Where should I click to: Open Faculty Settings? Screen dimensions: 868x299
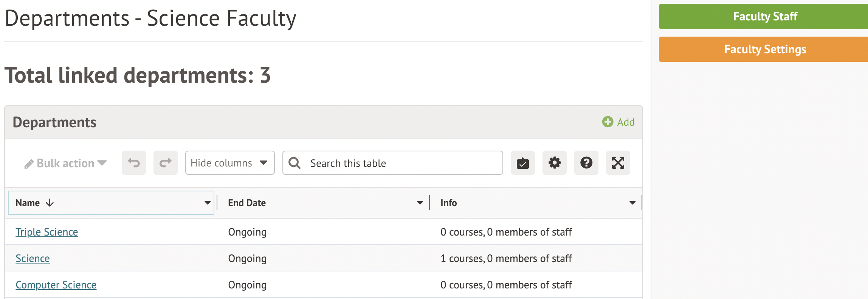pos(764,49)
